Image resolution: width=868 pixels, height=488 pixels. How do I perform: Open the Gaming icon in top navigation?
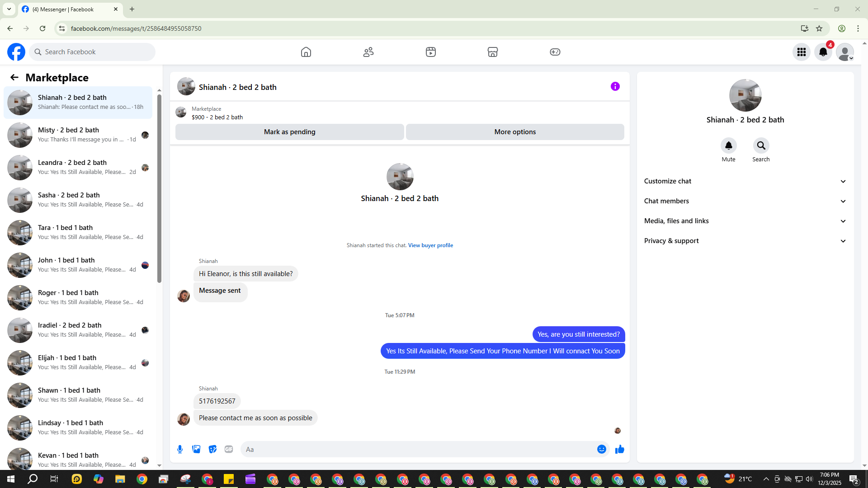[555, 52]
